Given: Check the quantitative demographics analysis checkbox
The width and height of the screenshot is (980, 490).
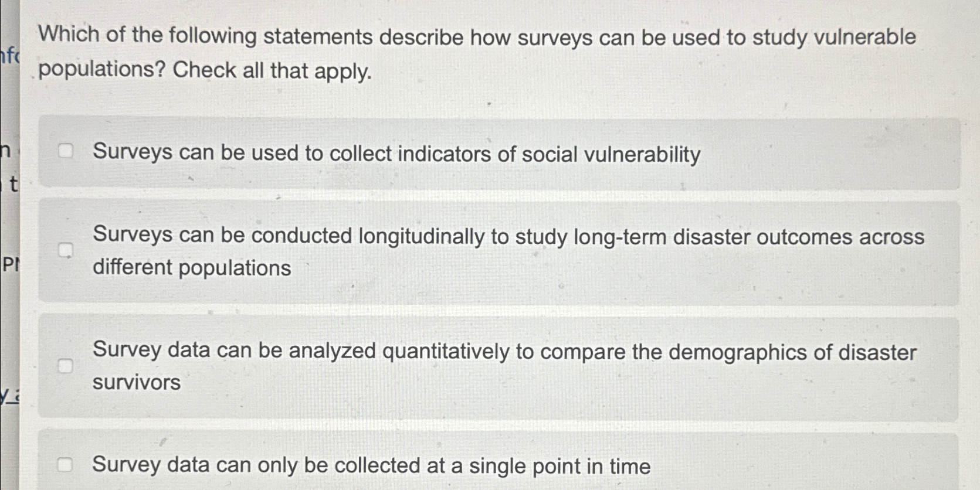Looking at the screenshot, I should (66, 365).
